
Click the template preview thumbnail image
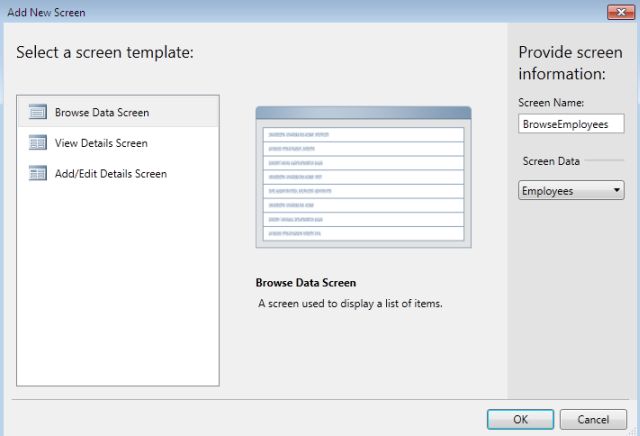tap(363, 176)
